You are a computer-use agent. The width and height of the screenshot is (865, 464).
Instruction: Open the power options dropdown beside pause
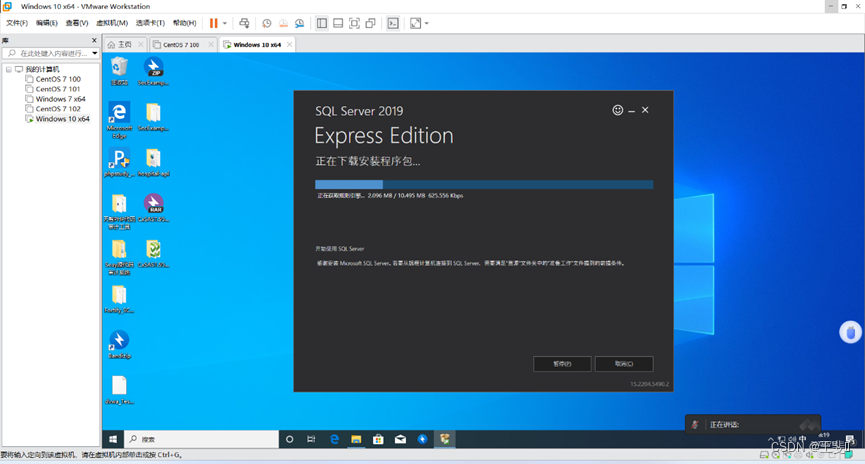click(x=225, y=23)
